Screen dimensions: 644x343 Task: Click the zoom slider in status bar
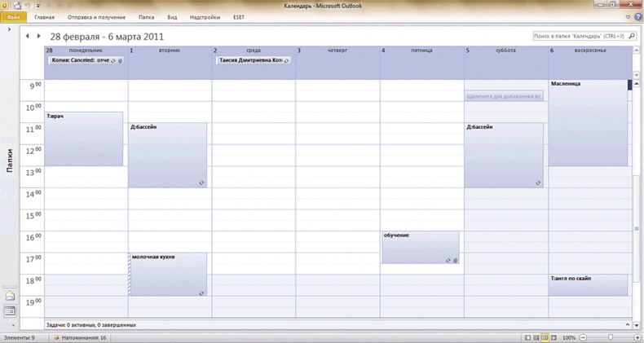(610, 337)
